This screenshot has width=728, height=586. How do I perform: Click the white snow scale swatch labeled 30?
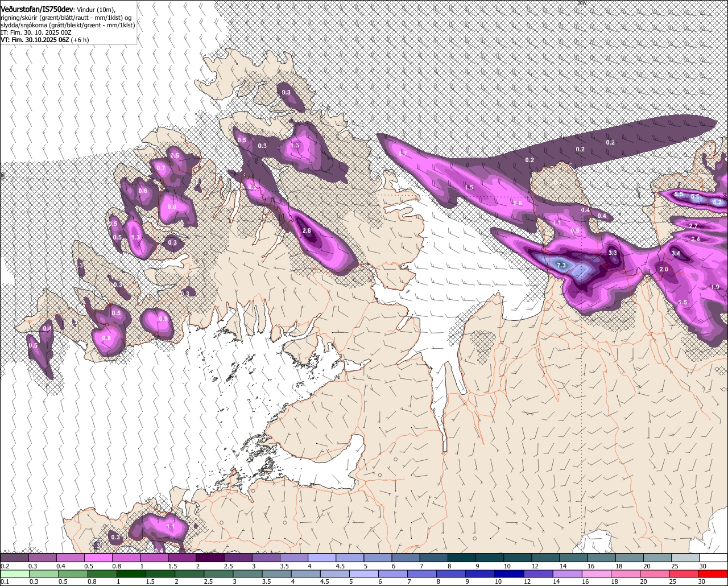pos(714,558)
